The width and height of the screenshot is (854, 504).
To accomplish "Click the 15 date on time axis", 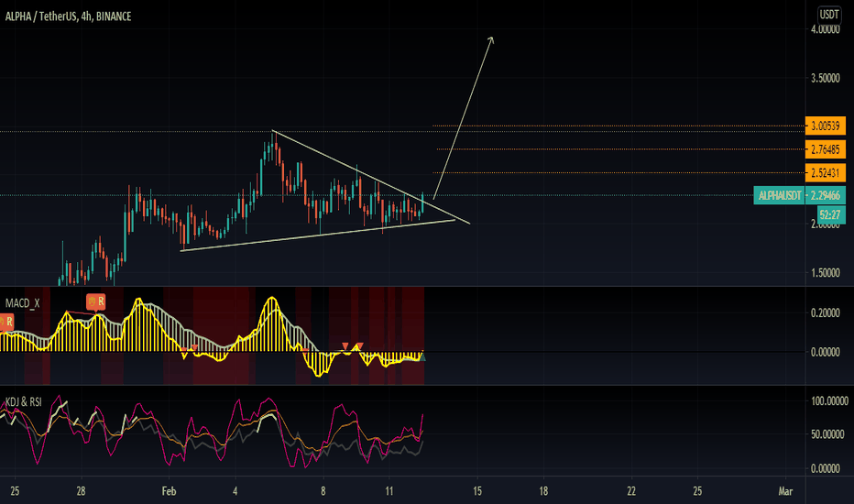I will (x=477, y=491).
